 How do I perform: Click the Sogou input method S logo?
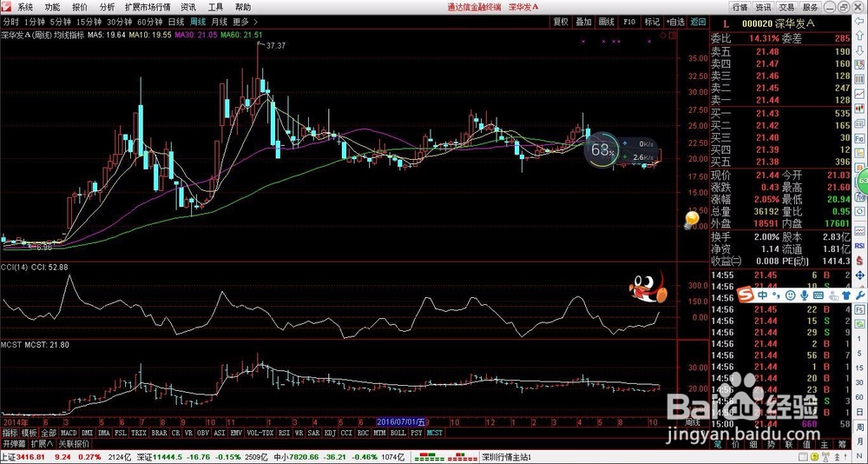tap(745, 296)
